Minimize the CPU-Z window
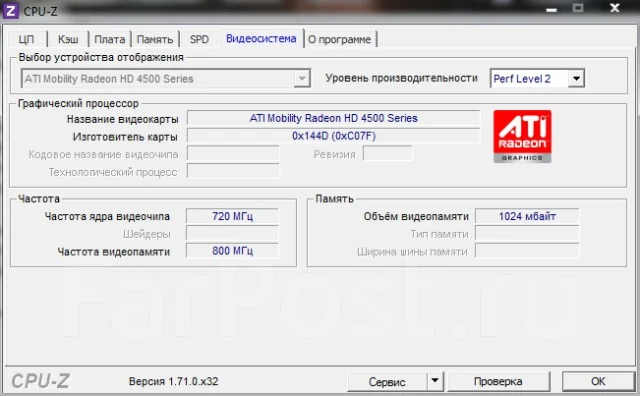 [551, 9]
